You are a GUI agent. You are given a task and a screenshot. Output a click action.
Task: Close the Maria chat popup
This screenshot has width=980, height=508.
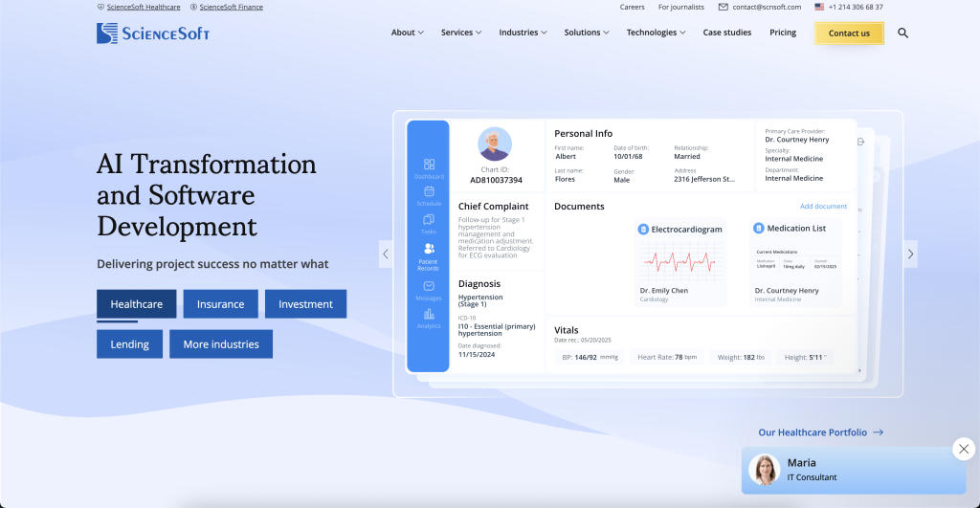point(964,449)
